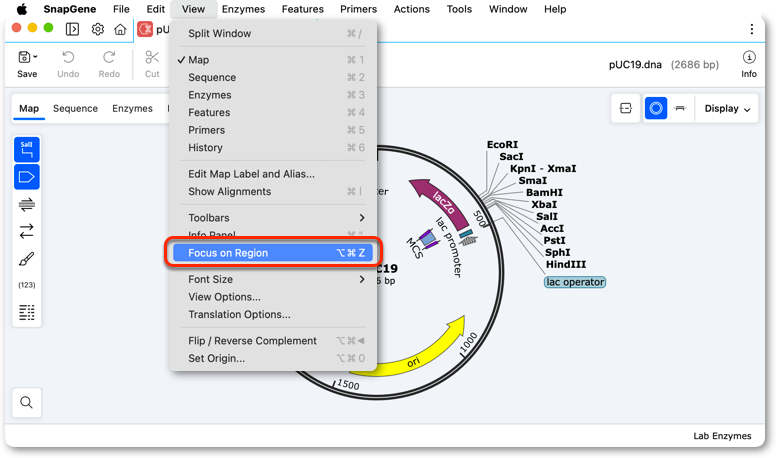Select Show Alignments menu item

pos(273,192)
